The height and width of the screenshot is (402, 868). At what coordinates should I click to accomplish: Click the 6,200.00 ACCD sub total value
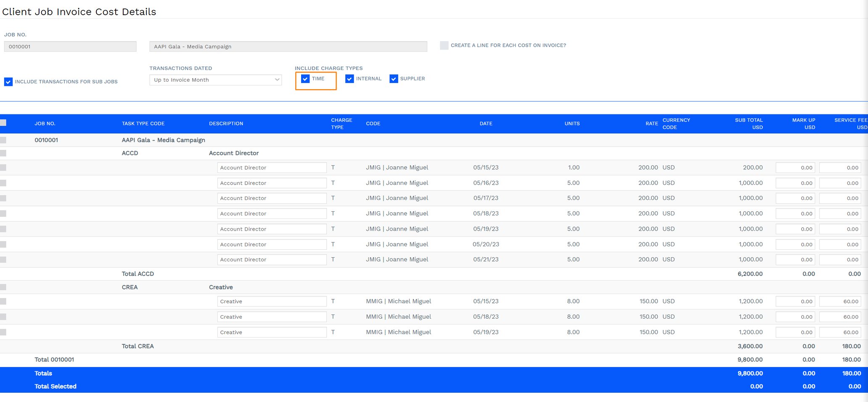click(750, 274)
